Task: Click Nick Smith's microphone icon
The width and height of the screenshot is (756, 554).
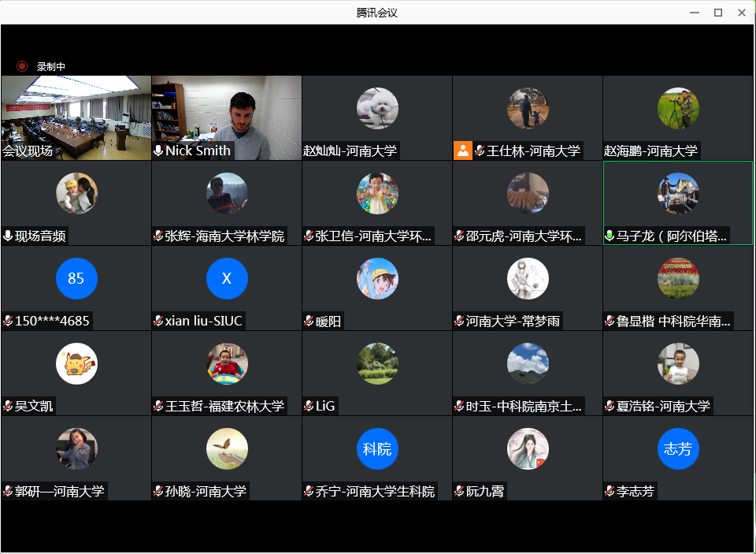Action: click(x=158, y=151)
